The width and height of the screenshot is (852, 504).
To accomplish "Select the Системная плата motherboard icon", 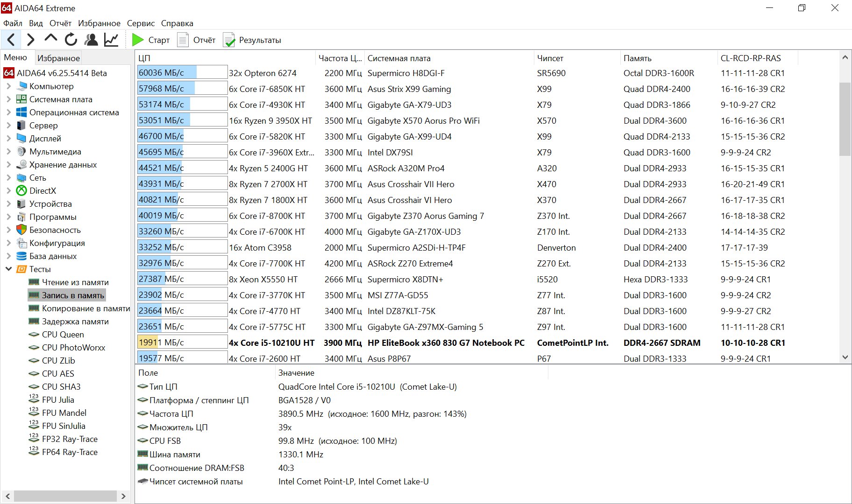I will pyautogui.click(x=21, y=99).
